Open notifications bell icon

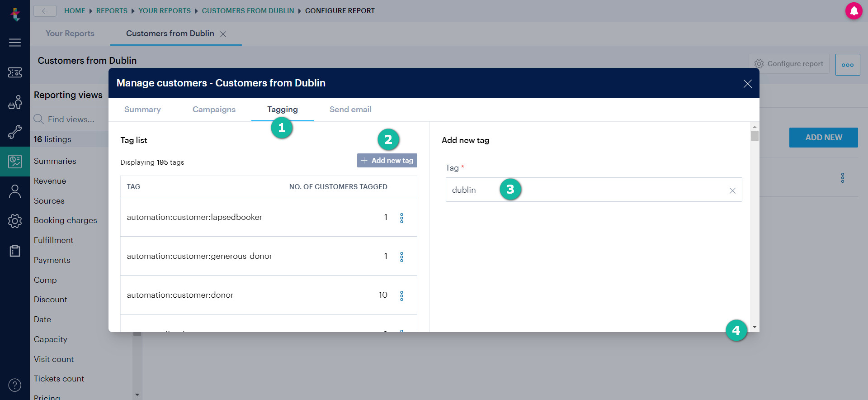pos(854,11)
